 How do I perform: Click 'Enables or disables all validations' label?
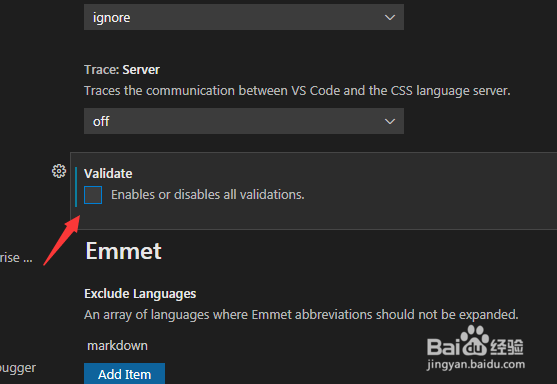coord(207,195)
